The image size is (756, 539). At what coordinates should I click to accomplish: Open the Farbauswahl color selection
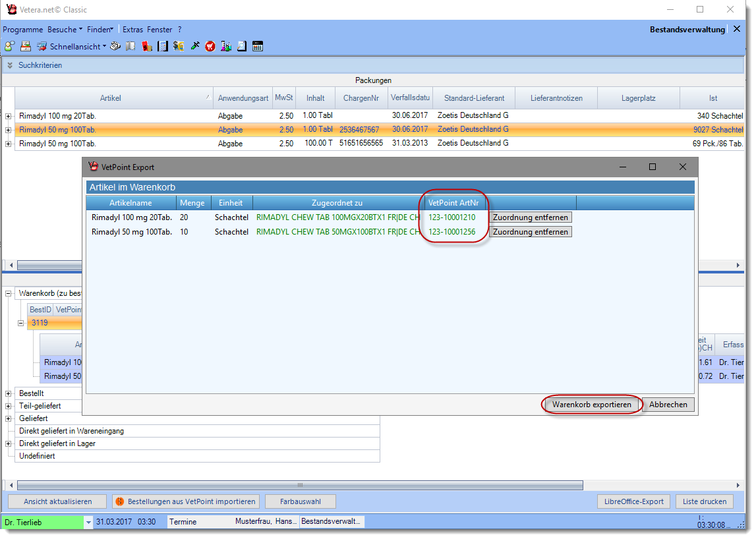pos(300,501)
